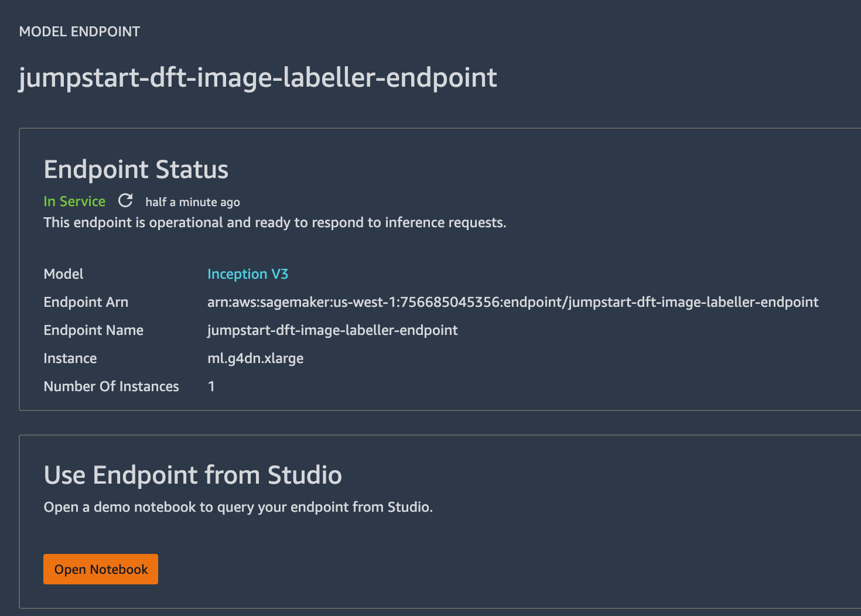Click the MODEL ENDPOINT breadcrumb label

(x=79, y=32)
